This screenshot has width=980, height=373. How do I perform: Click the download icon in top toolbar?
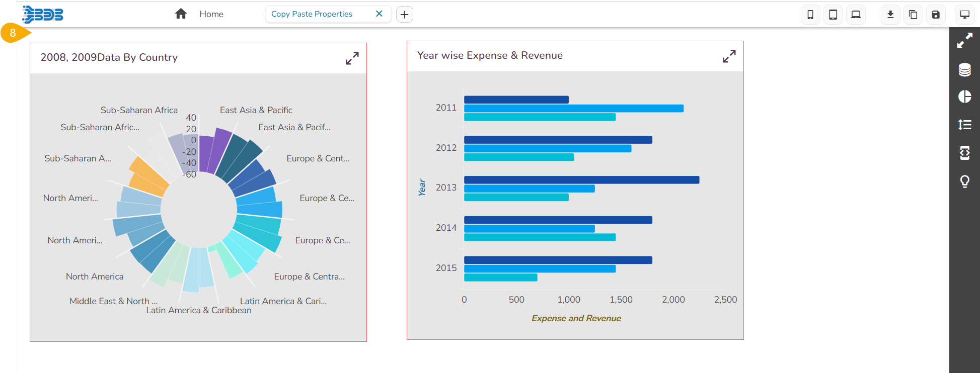pos(890,15)
